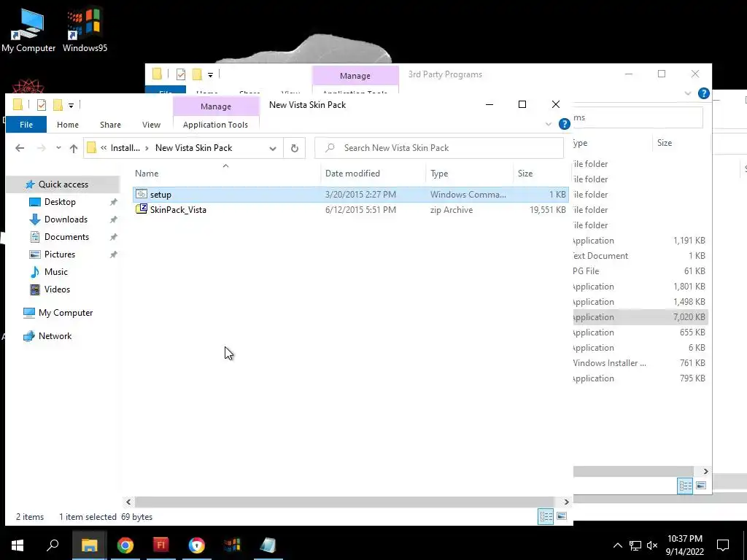This screenshot has height=560, width=747.
Task: Switch to Details view in front window
Action: [546, 517]
